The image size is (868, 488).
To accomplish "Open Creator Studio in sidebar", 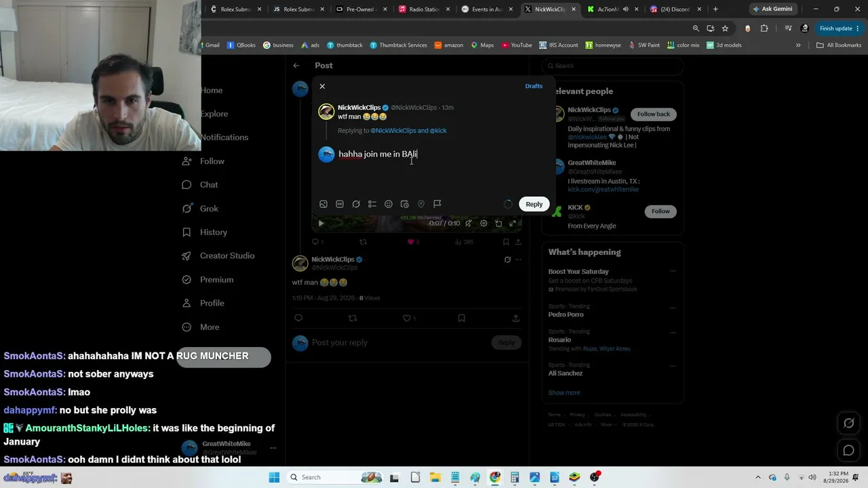I will click(218, 256).
